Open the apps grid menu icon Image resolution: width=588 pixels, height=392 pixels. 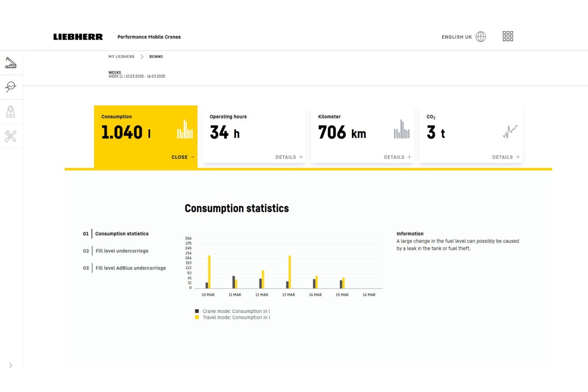tap(508, 36)
